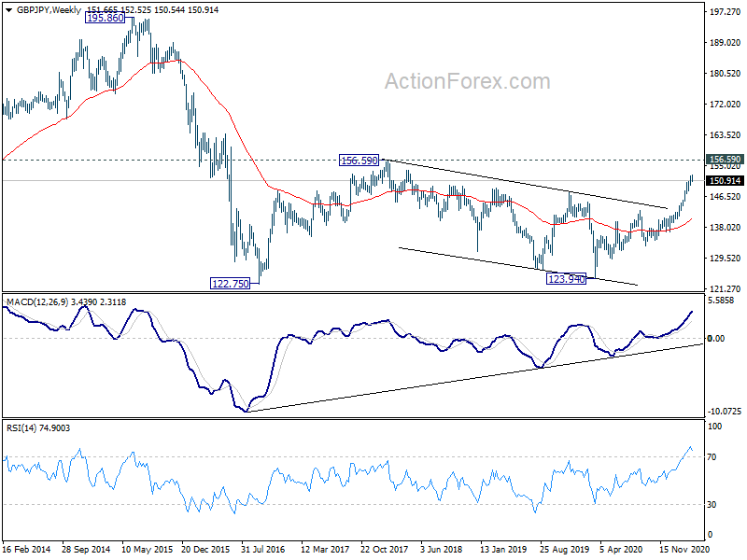Click the 156.590 resistance label on chart
747x560 pixels.
pyautogui.click(x=359, y=161)
